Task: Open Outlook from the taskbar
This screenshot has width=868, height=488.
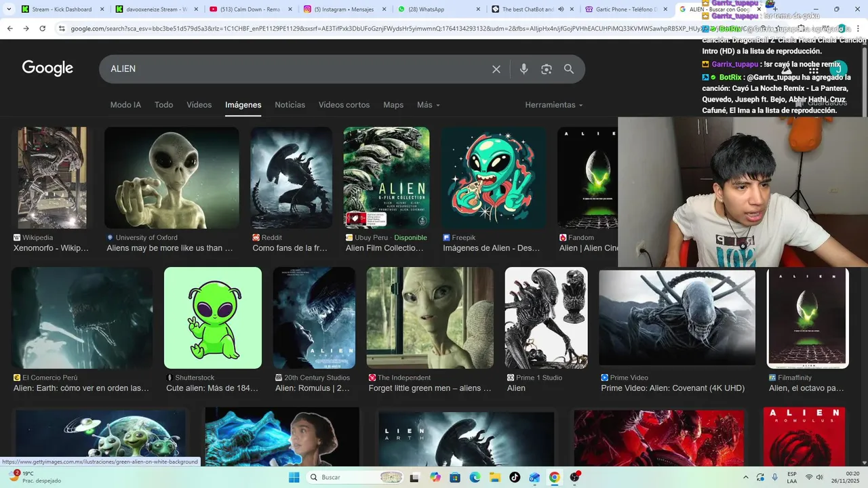Action: (x=534, y=477)
